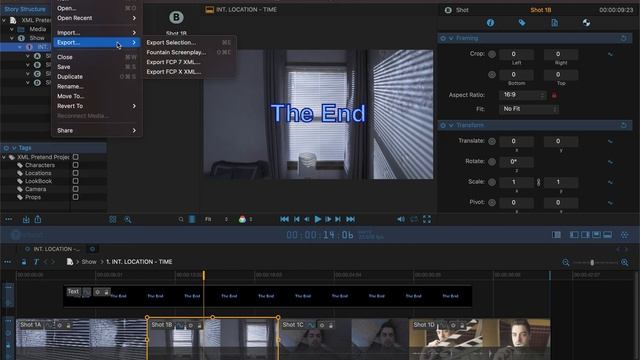Collapse the Transform section
The width and height of the screenshot is (640, 360).
pyautogui.click(x=451, y=125)
